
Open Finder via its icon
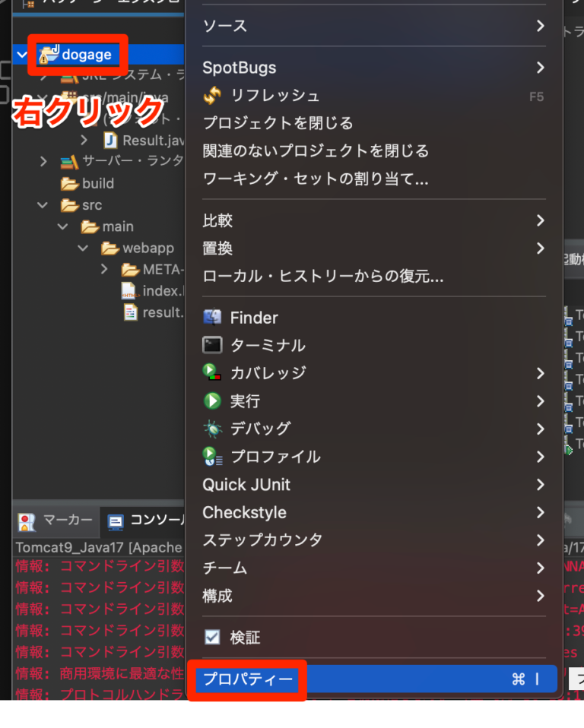[212, 318]
